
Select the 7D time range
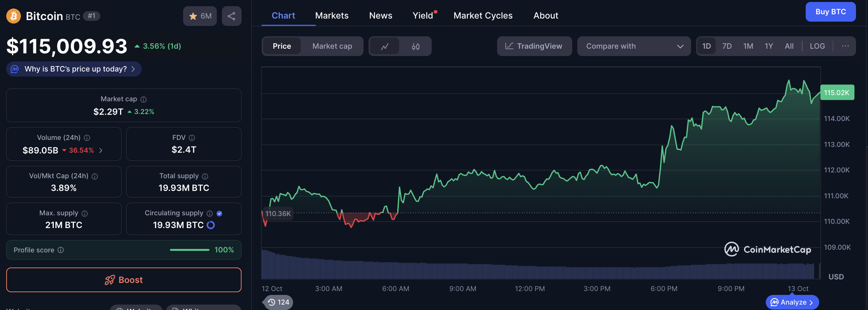727,46
